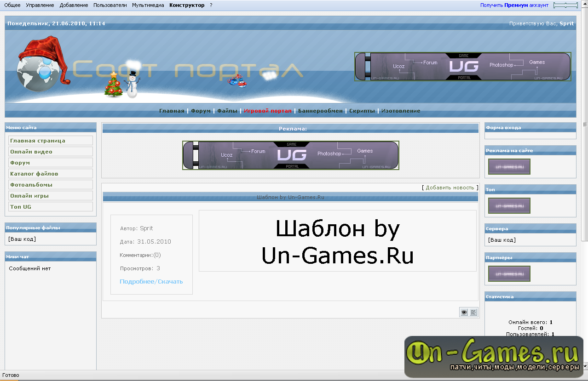Click the Подробнее/Скачать link

click(151, 281)
